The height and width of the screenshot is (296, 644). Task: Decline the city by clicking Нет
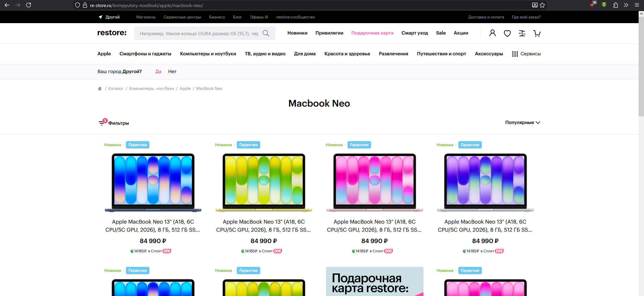tap(172, 71)
